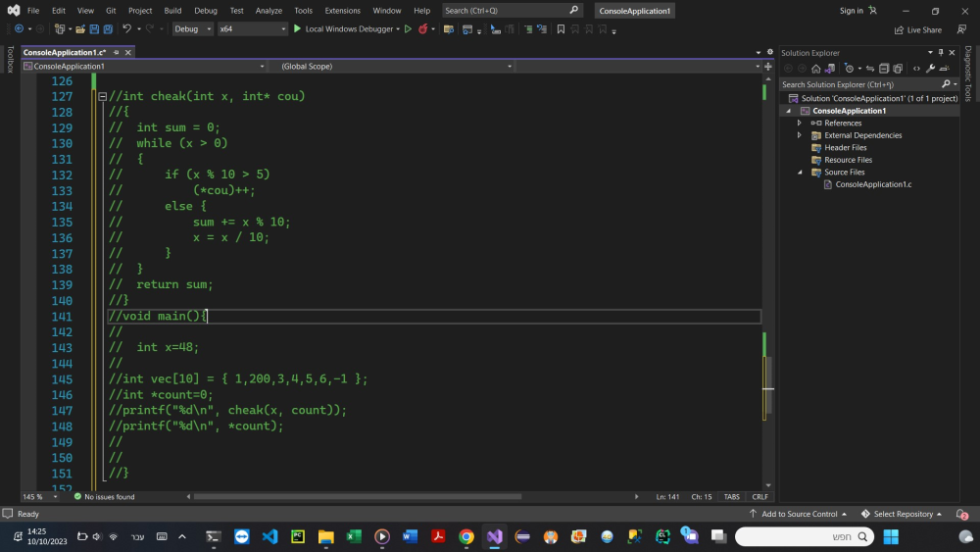Open the Debug configuration dropdown

point(192,28)
